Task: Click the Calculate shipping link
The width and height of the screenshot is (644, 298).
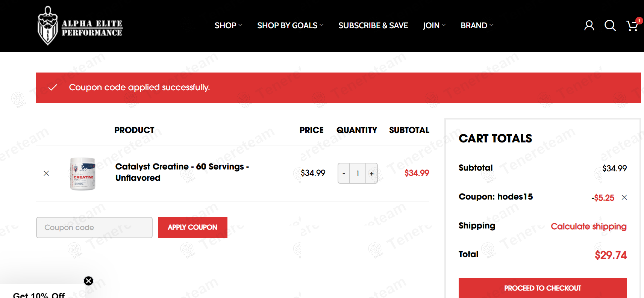Action: point(588,226)
